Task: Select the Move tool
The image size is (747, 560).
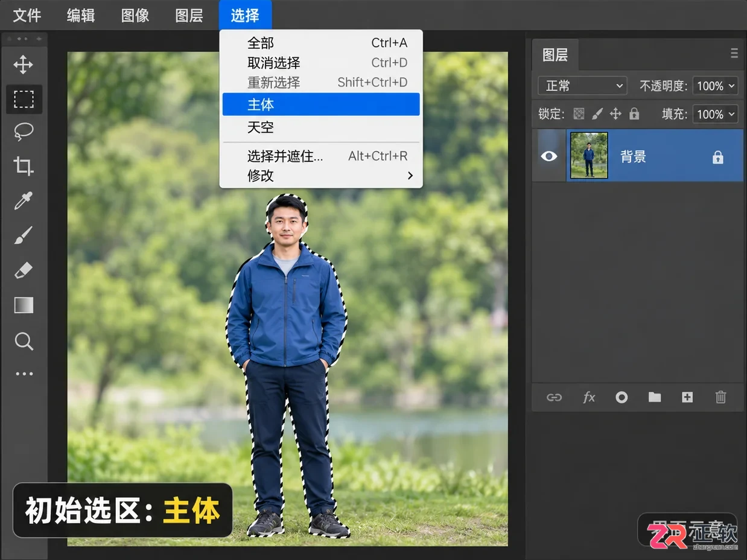Action: pos(24,65)
